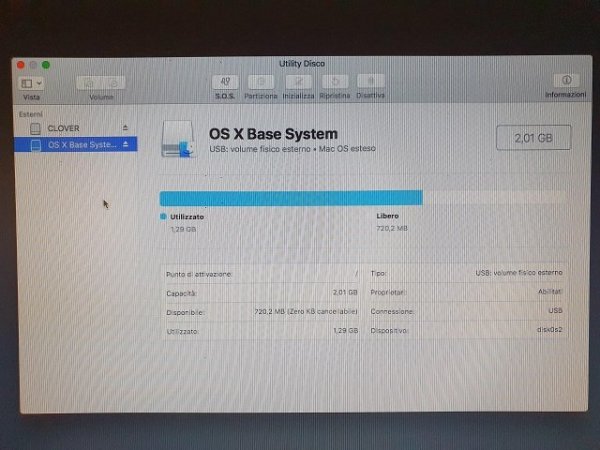This screenshot has width=600, height=450.
Task: Open the Vista sidebar view dropdown
Action: [31, 83]
